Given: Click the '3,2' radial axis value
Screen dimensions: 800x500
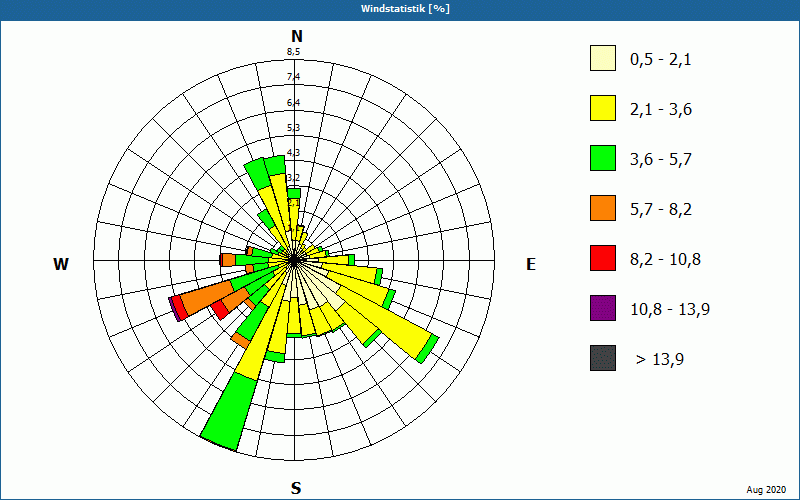Looking at the screenshot, I should tap(293, 178).
